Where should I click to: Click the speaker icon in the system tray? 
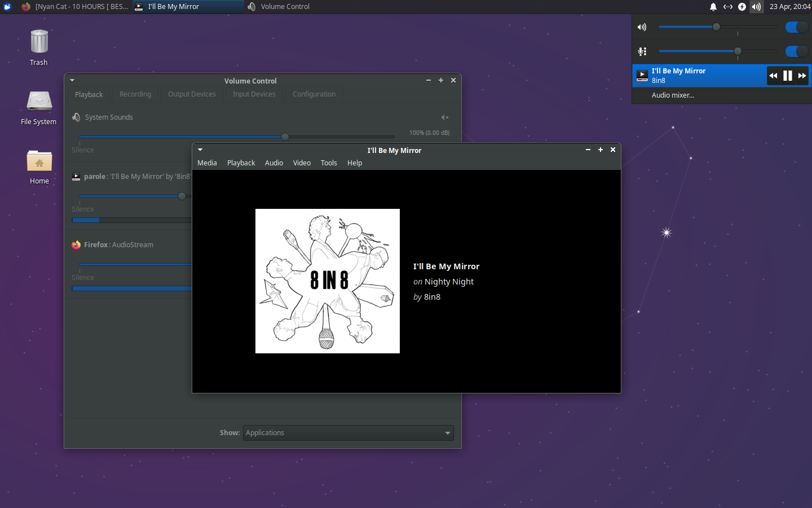click(x=756, y=6)
